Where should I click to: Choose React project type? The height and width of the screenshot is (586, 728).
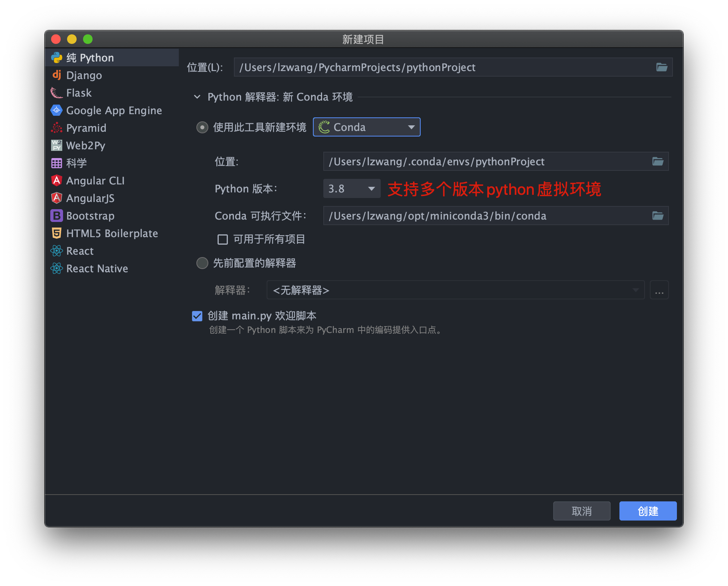point(112,251)
